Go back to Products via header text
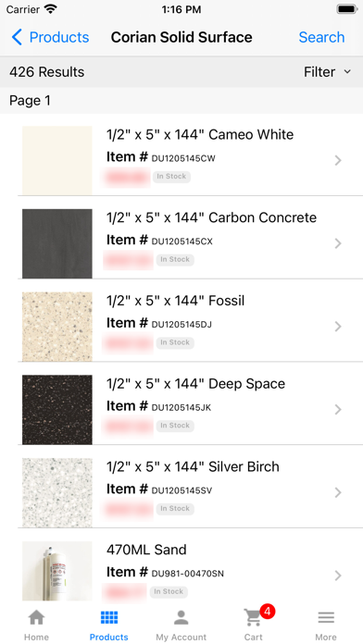 pos(59,37)
